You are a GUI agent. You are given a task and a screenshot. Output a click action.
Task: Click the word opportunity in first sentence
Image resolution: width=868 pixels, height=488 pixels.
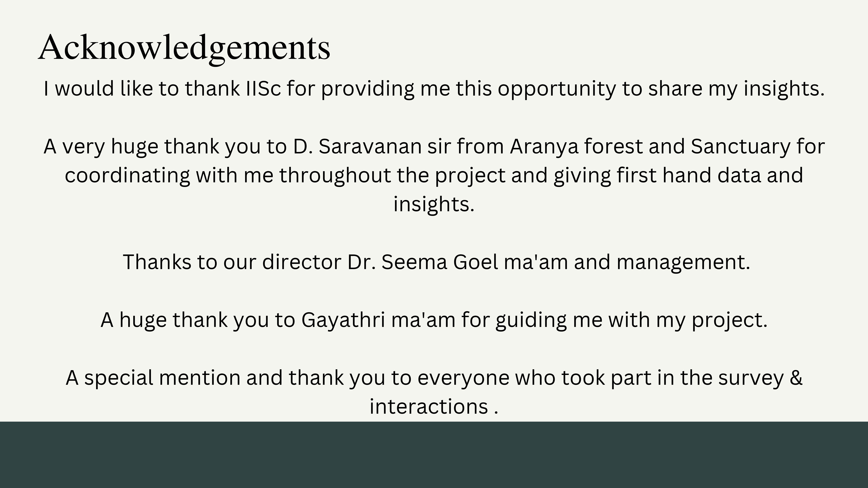pos(557,89)
